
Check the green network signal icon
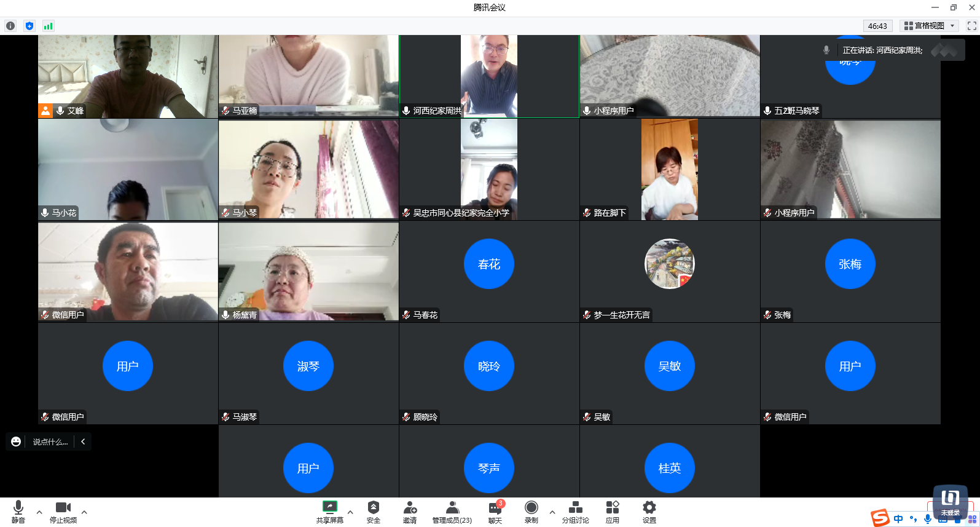(x=48, y=26)
